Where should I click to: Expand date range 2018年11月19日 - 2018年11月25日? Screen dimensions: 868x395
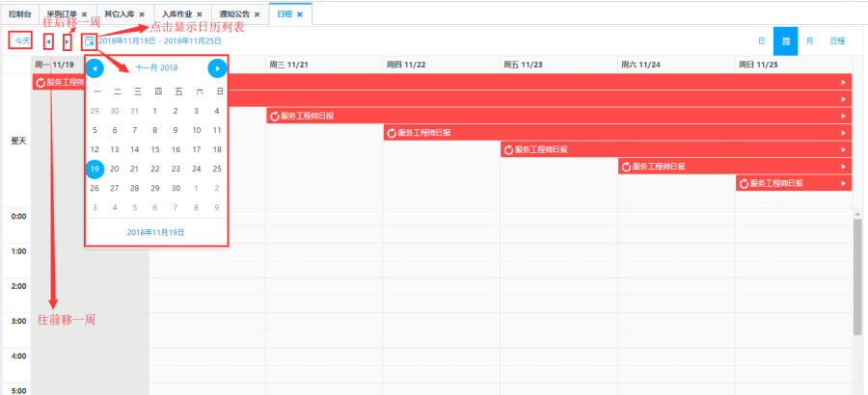pyautogui.click(x=159, y=40)
